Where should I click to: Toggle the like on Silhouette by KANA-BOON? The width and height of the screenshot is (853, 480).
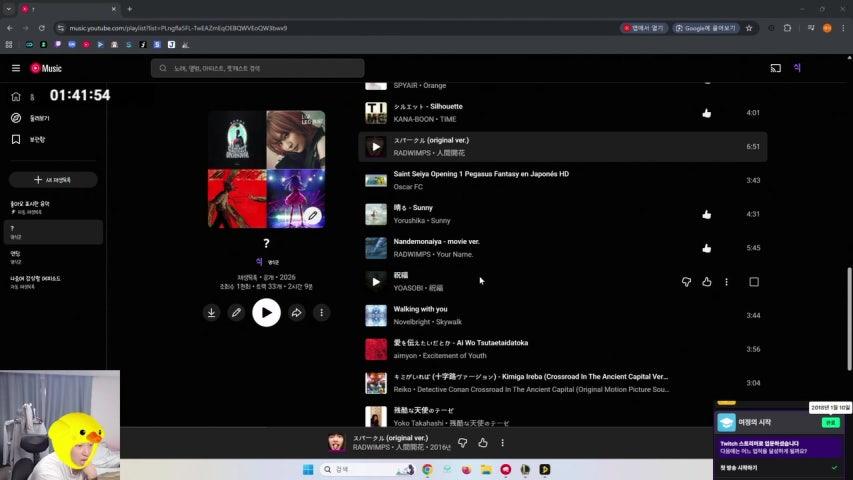(707, 113)
